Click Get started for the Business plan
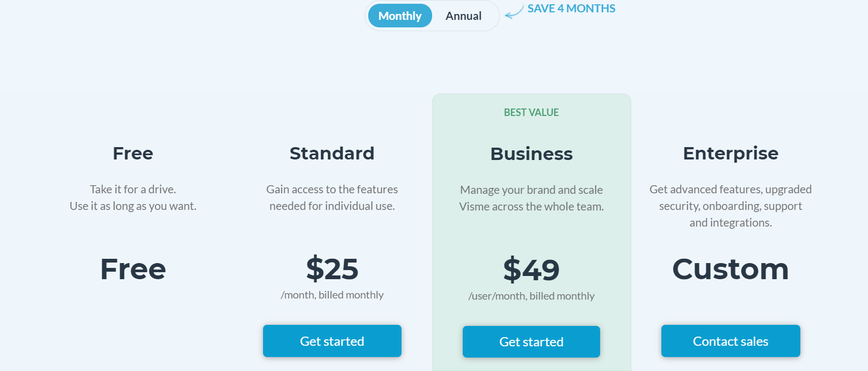Screen dimensions: 868x371 pyautogui.click(x=531, y=341)
